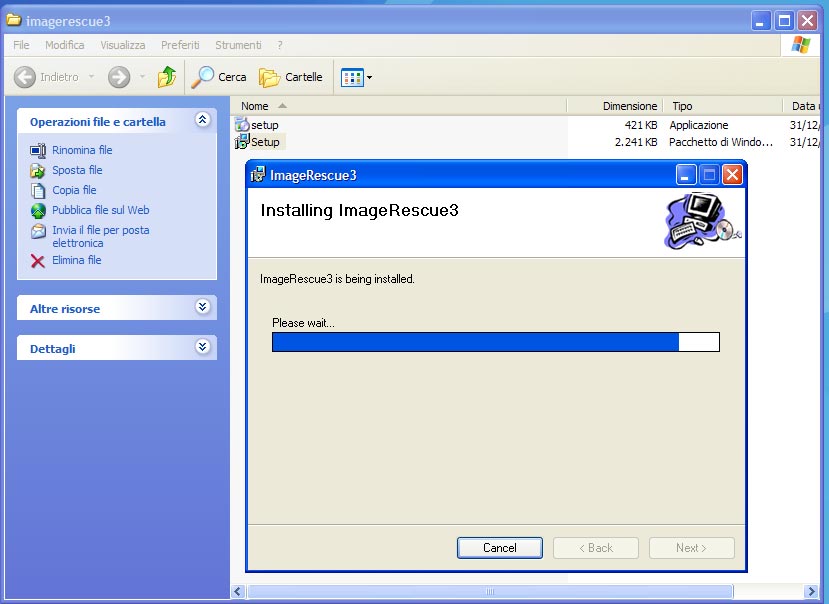Open Cerca search in Explorer toolbar
Screen dimensions: 829x604
coord(219,77)
